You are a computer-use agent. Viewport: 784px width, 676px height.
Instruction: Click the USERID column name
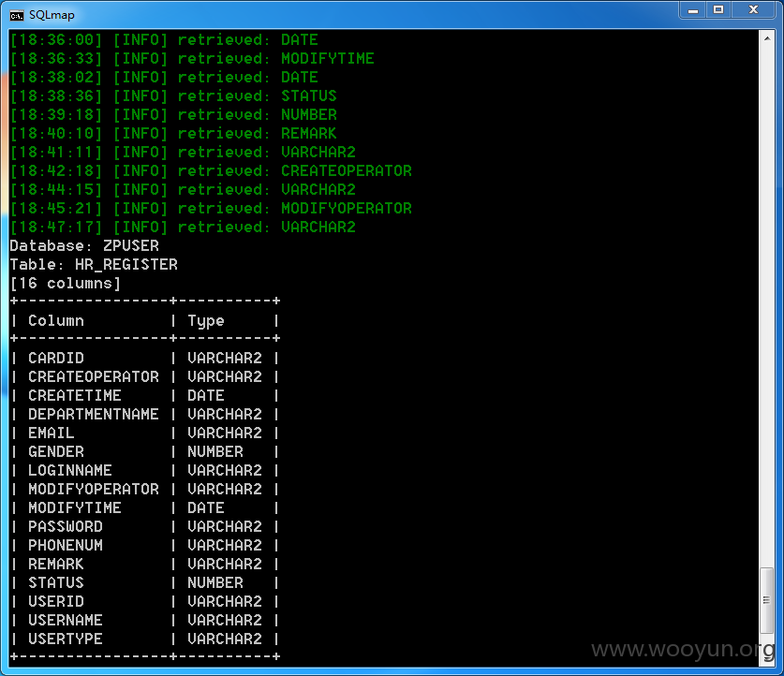coord(56,601)
